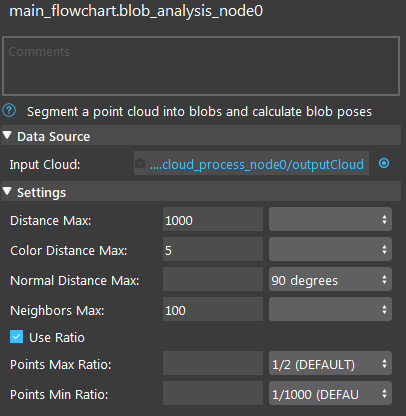Collapse the Data Source section
Image resolution: width=406 pixels, height=416 pixels.
click(x=7, y=136)
